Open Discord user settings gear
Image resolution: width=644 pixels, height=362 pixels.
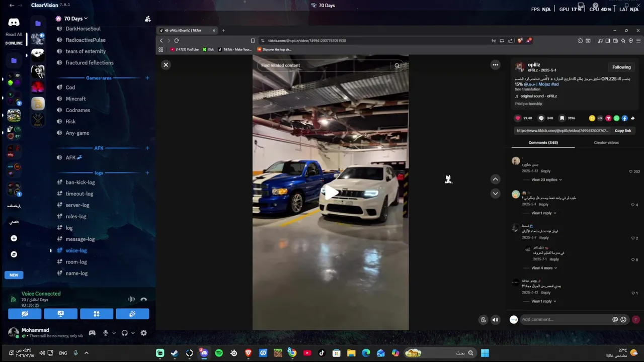coord(143,333)
